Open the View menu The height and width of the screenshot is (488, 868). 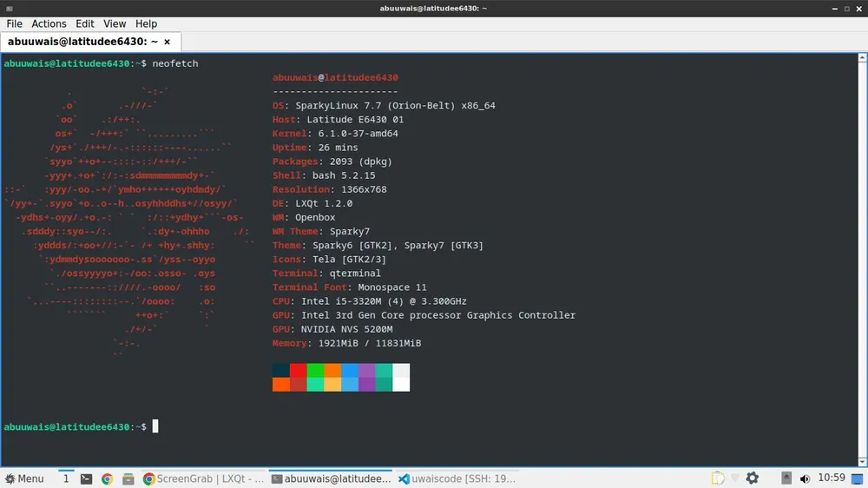point(115,23)
